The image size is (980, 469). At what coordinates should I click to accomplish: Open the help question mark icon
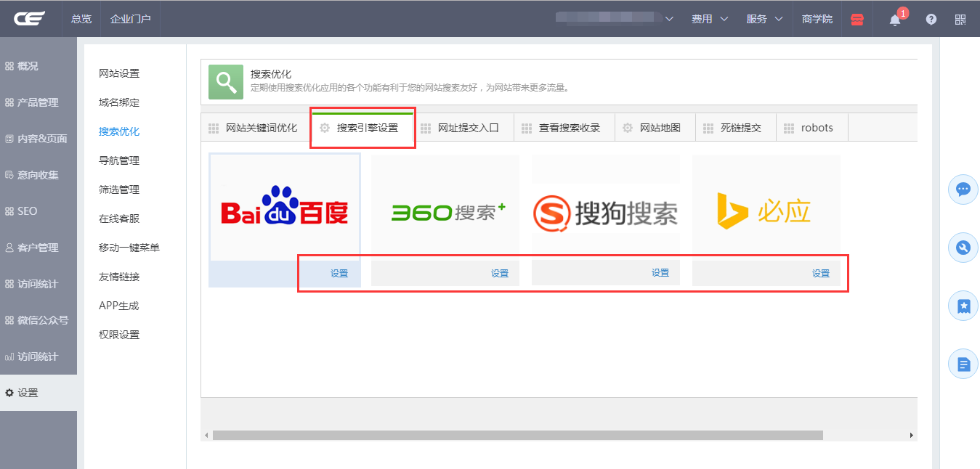point(931,20)
